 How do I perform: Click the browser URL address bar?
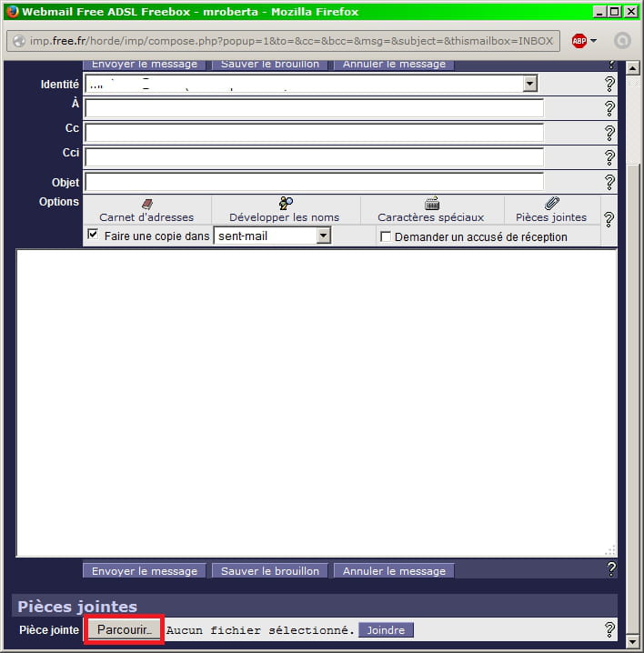pyautogui.click(x=283, y=41)
